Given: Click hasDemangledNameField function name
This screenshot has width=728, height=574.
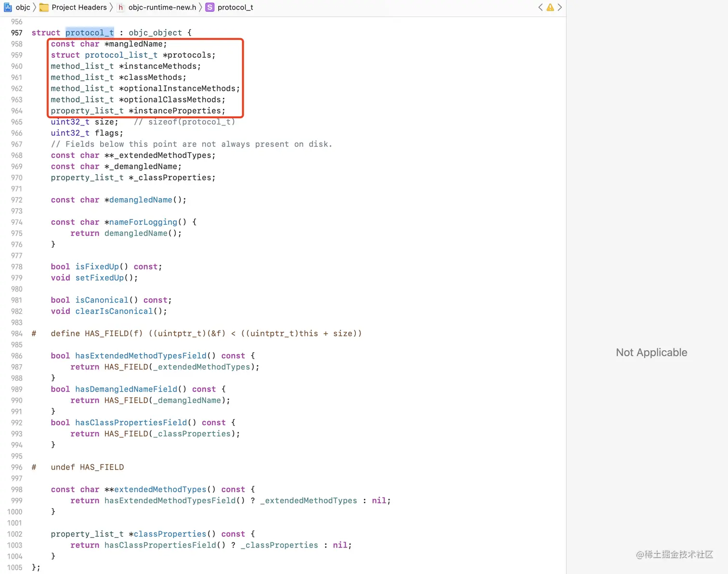Looking at the screenshot, I should 126,389.
